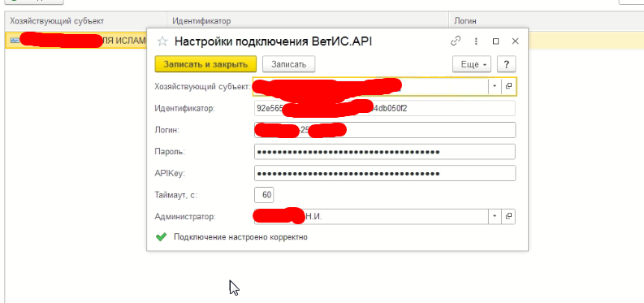Open the Еще dropdown menu
Screen dimensions: 644x303
(x=472, y=64)
